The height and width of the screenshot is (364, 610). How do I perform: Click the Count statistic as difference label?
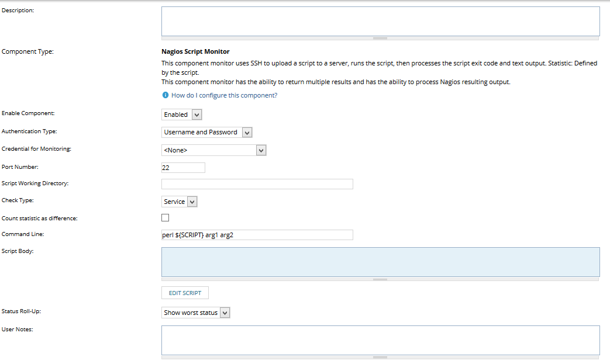(40, 218)
